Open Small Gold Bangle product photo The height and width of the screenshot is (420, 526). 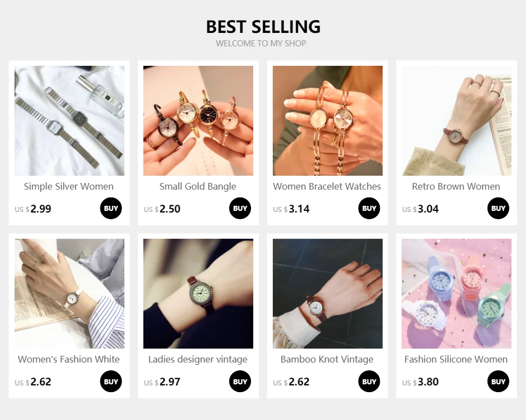[198, 121]
